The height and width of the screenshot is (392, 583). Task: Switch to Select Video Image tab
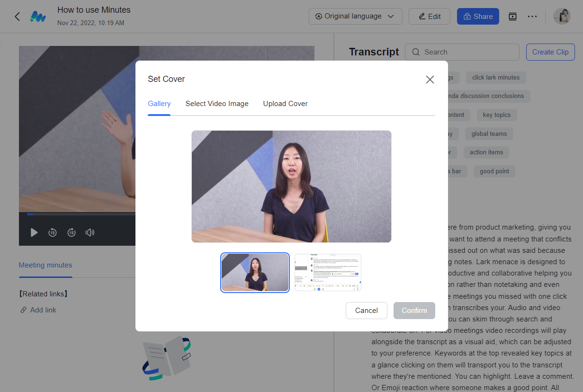pyautogui.click(x=217, y=104)
